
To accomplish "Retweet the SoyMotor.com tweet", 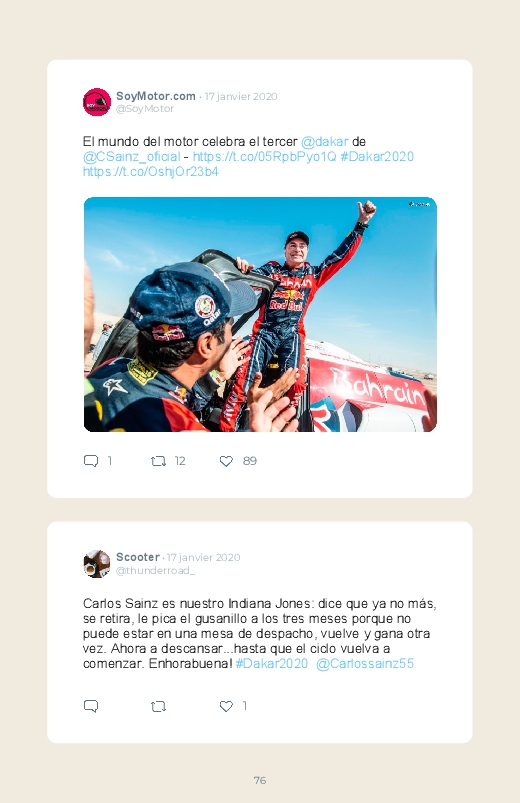I will point(158,461).
